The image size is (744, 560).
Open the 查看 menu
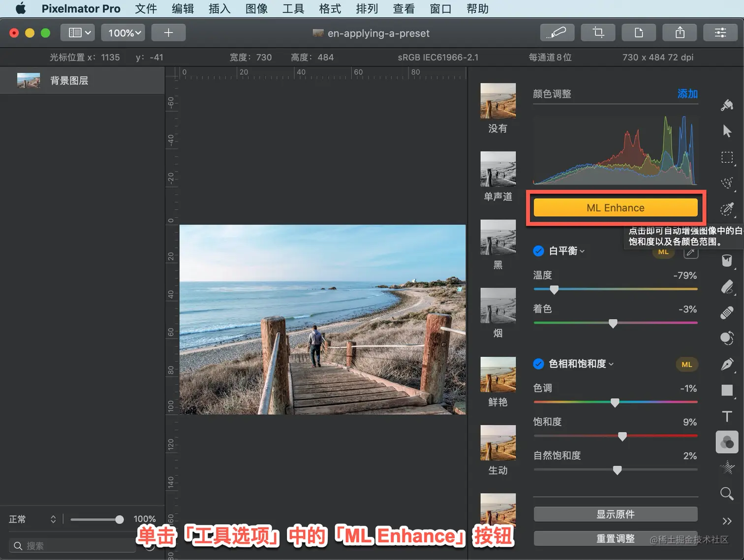[404, 8]
